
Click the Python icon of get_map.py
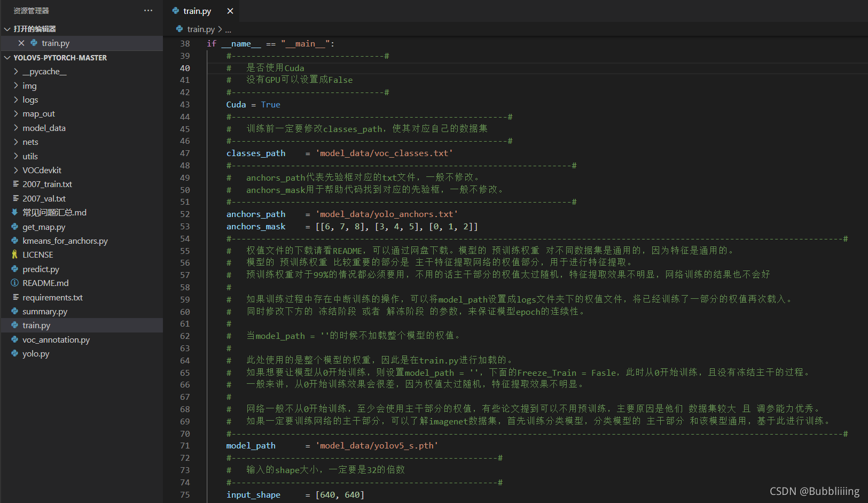click(x=15, y=227)
